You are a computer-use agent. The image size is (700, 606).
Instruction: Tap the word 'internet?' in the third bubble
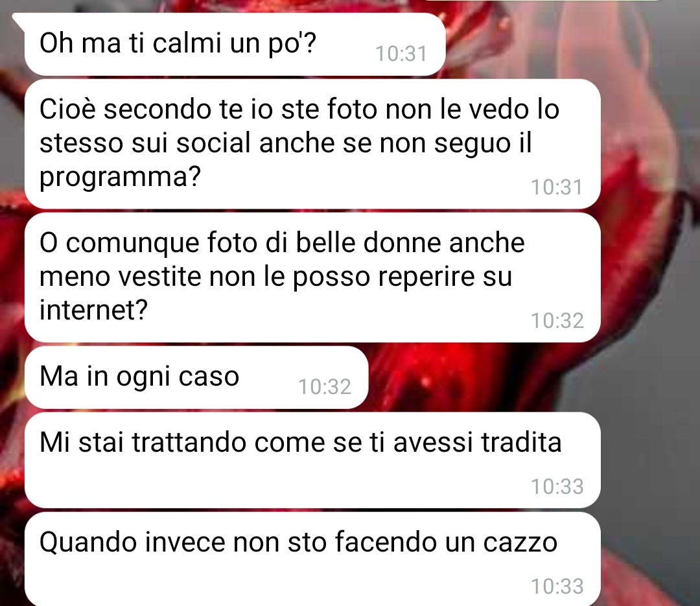point(93,309)
